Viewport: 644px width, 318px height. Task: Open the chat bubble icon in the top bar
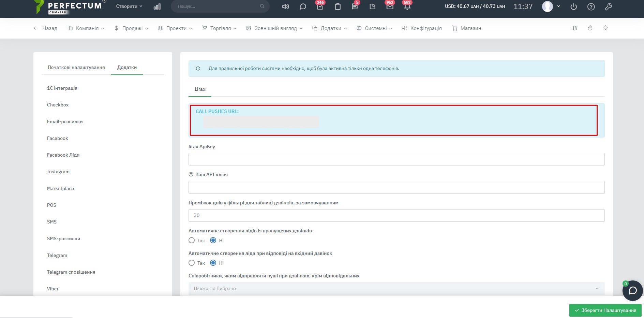303,6
